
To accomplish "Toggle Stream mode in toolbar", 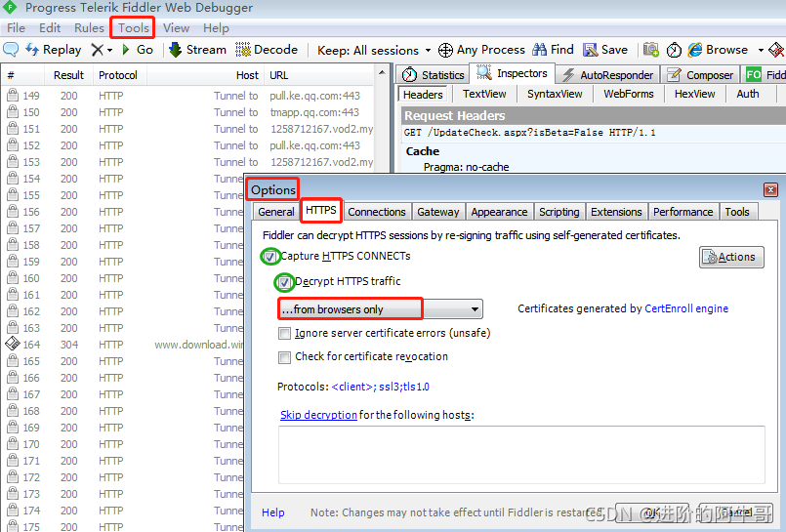I will click(x=197, y=50).
